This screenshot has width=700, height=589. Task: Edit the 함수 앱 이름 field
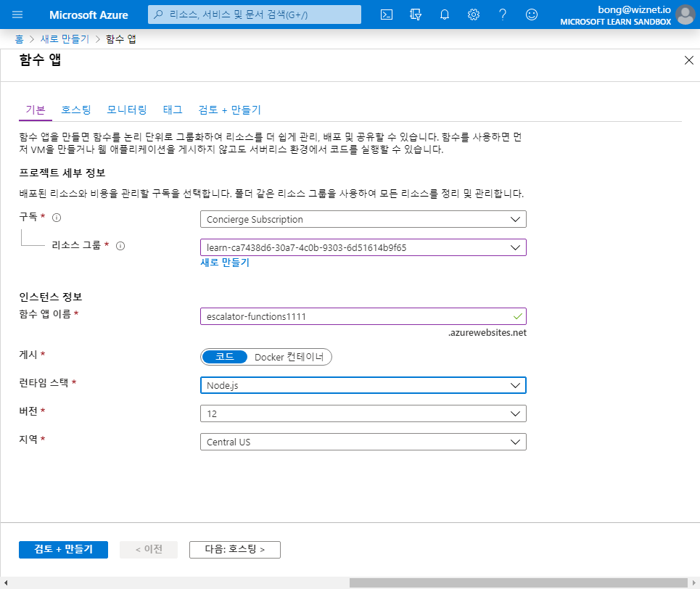click(x=363, y=316)
